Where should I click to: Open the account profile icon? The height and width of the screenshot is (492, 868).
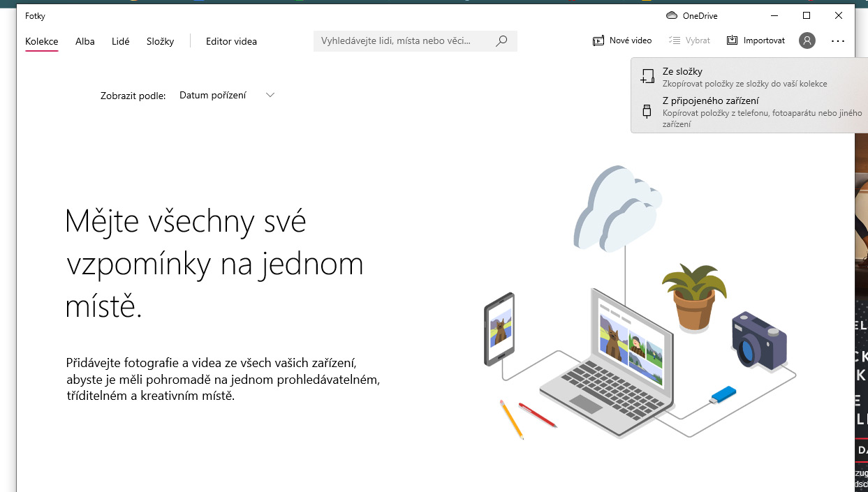[807, 40]
